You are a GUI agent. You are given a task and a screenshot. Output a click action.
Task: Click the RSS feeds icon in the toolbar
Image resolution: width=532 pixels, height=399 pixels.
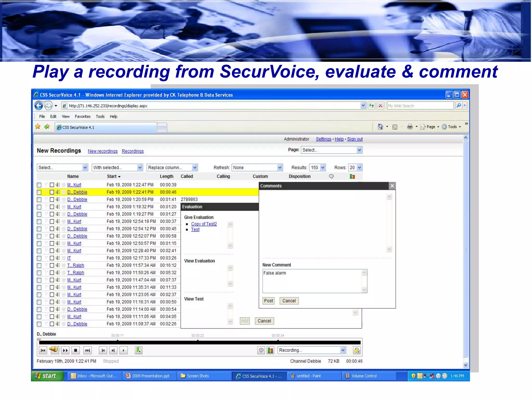[x=395, y=127]
